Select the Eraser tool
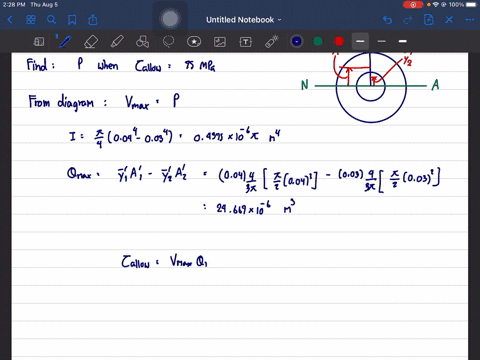The width and height of the screenshot is (480, 360). (91, 42)
